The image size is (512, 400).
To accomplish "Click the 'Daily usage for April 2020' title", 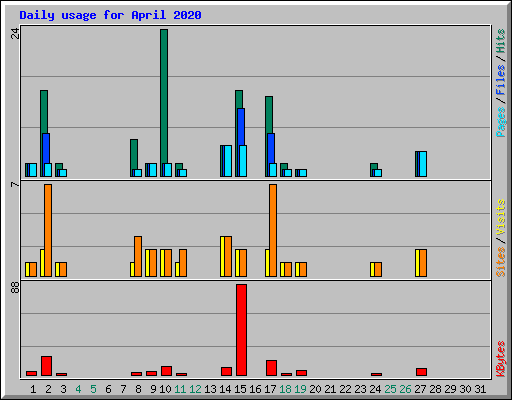I will tap(110, 15).
